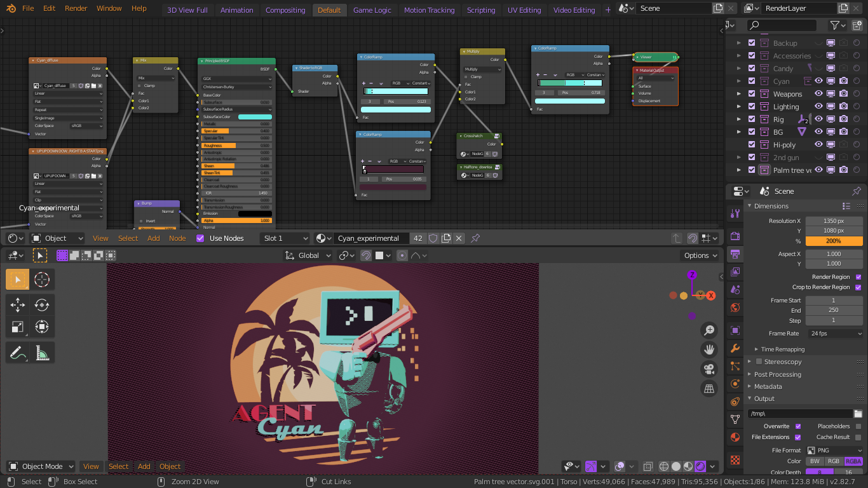Uncheck Render Region checkbox
The width and height of the screenshot is (868, 488).
pos(858,277)
